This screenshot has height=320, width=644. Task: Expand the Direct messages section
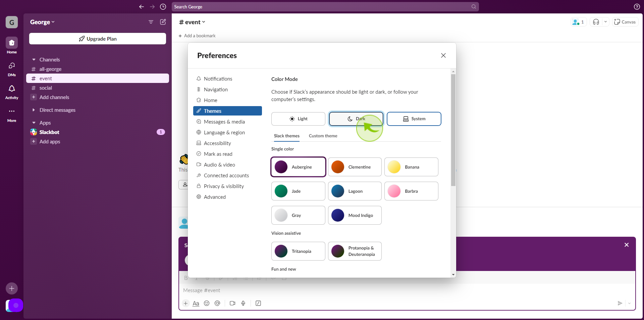click(x=34, y=110)
